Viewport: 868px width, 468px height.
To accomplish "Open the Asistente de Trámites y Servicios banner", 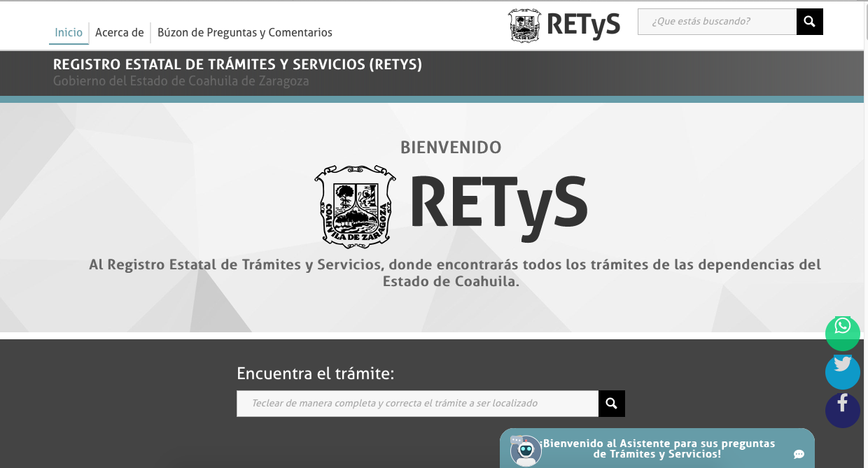I will pyautogui.click(x=658, y=448).
